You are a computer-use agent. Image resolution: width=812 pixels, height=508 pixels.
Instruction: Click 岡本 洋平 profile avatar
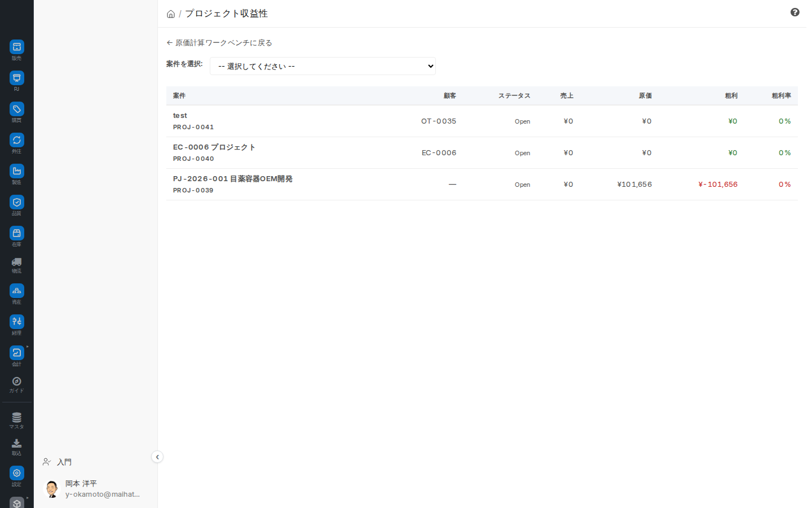coord(52,489)
